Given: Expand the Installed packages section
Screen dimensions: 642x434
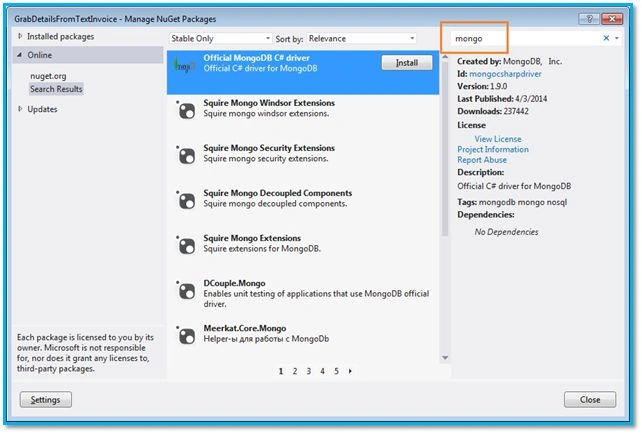Looking at the screenshot, I should tap(20, 36).
